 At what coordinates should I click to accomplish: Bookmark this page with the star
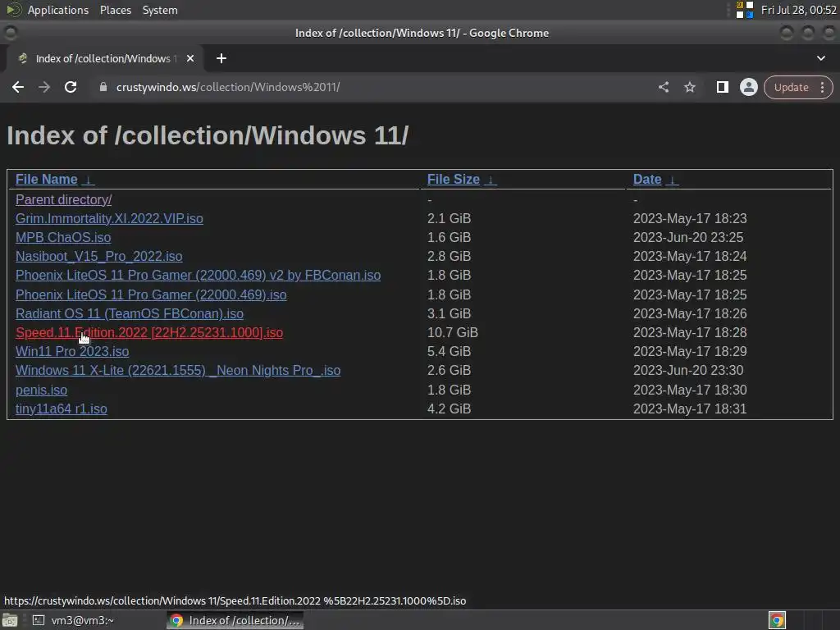(x=689, y=87)
